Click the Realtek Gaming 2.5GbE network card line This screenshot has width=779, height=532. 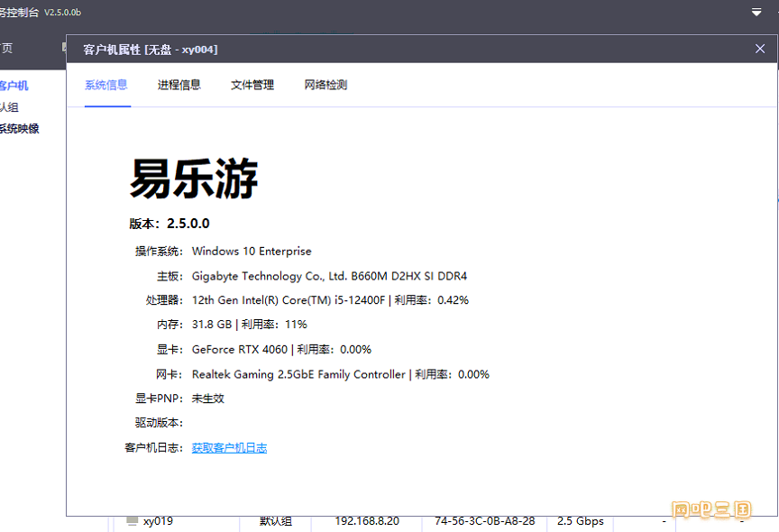tap(340, 374)
